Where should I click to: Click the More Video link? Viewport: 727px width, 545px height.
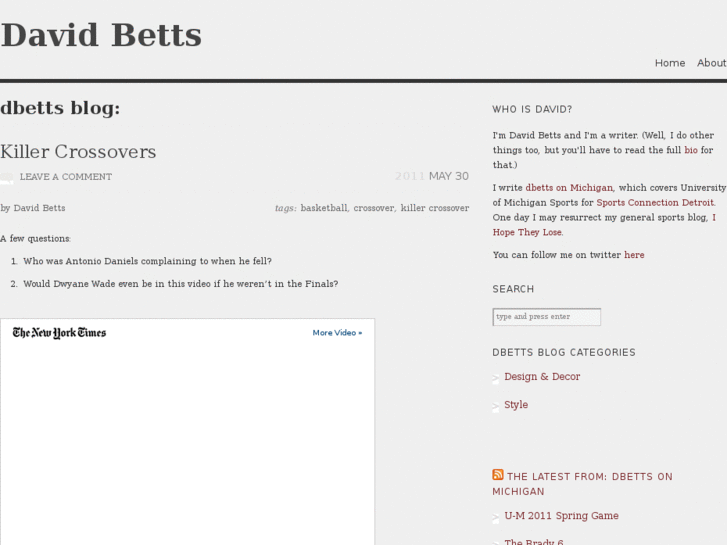[x=337, y=333]
